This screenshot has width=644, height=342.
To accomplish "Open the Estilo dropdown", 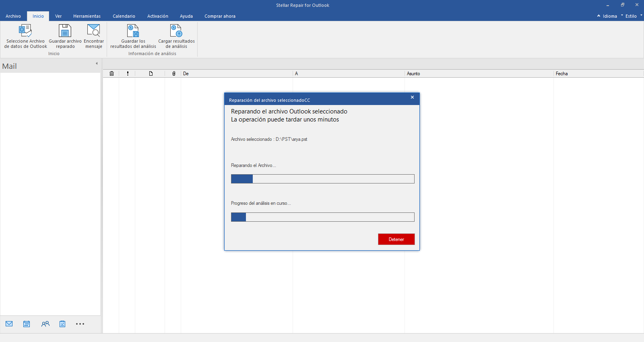I will [634, 16].
